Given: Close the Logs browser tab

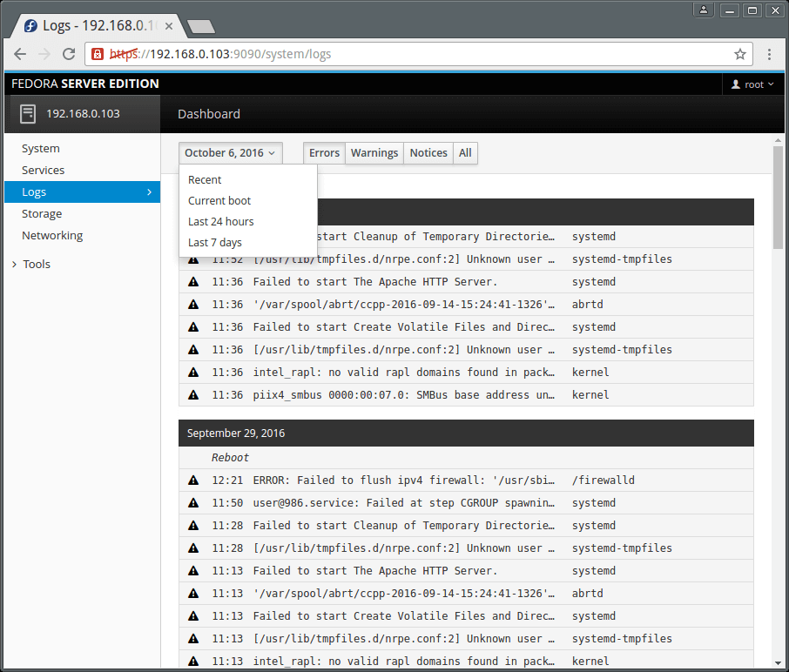Looking at the screenshot, I should (x=169, y=26).
